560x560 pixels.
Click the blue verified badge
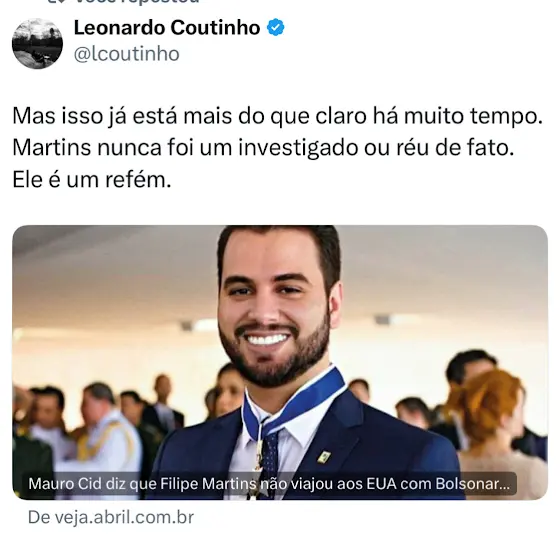click(276, 28)
